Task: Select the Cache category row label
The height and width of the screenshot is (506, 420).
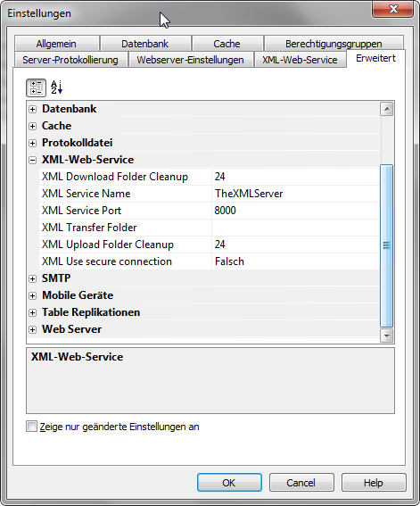Action: [x=56, y=126]
